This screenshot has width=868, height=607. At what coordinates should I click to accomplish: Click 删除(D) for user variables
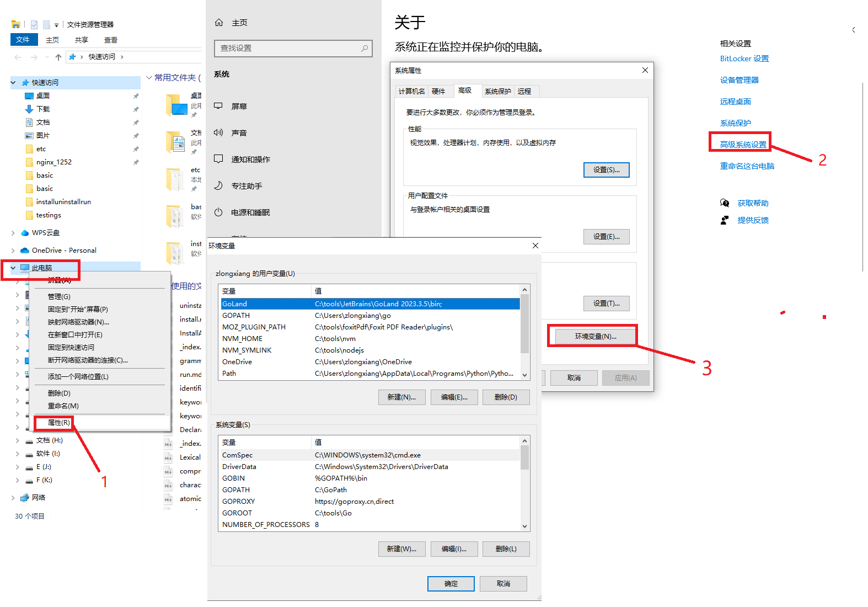pyautogui.click(x=506, y=397)
